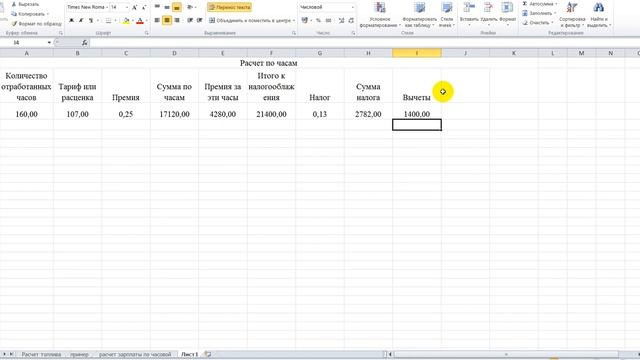This screenshot has width=640, height=360.
Task: Toggle the Wrap Text (Перенос текста) button
Action: (229, 7)
